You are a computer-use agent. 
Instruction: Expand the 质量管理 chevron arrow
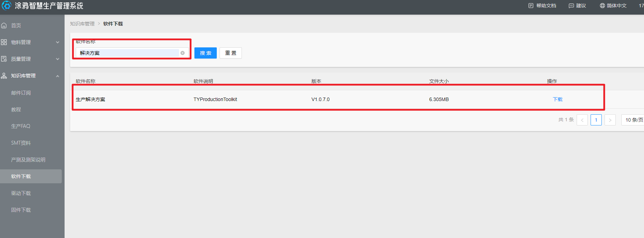pos(58,59)
